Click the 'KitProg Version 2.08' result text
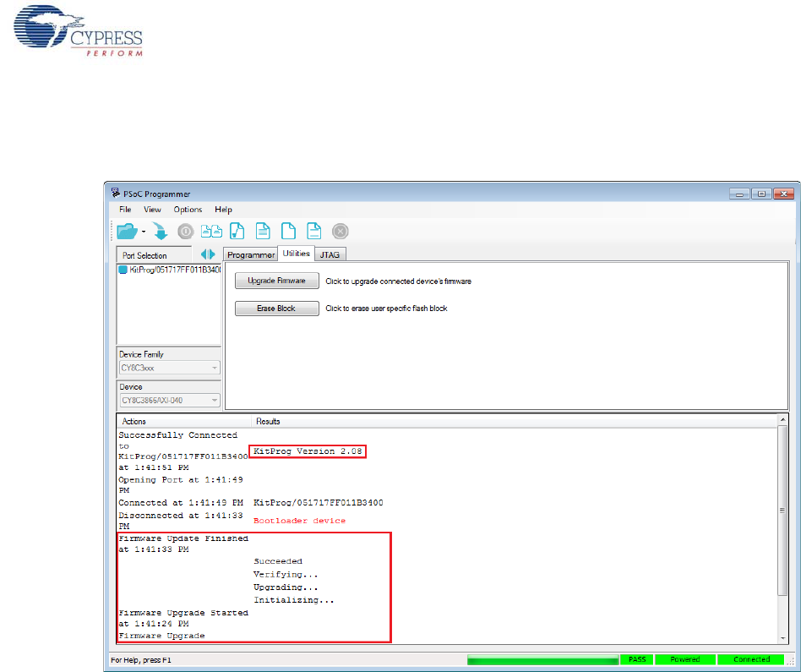 (308, 451)
